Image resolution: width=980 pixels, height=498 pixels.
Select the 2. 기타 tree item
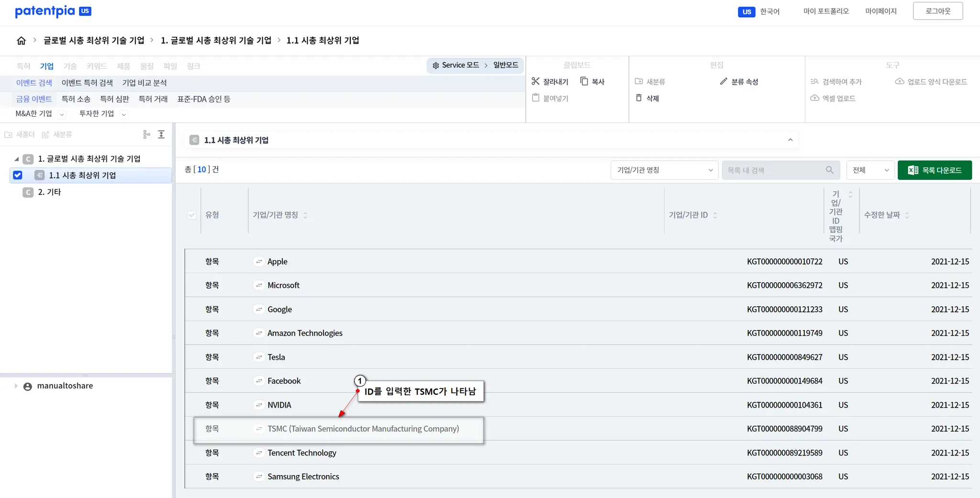pos(49,192)
